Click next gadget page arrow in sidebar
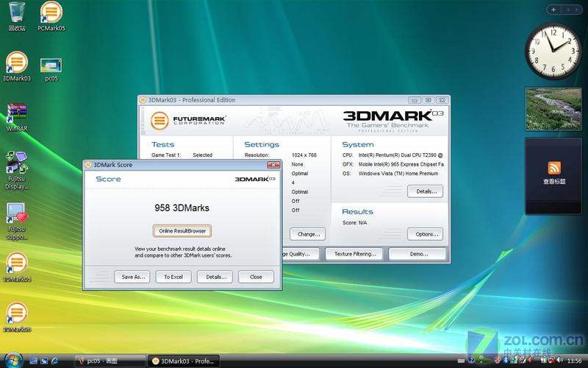This screenshot has height=368, width=588. [x=578, y=10]
